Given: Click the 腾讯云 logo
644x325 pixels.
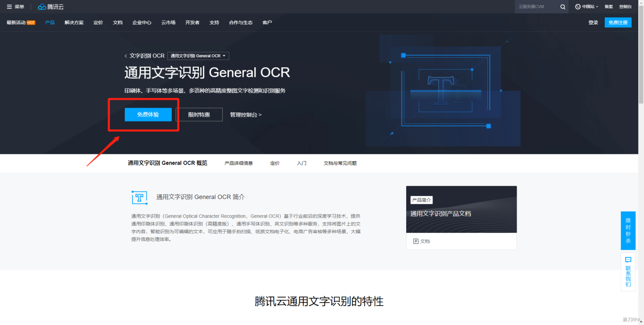Looking at the screenshot, I should (x=51, y=6).
